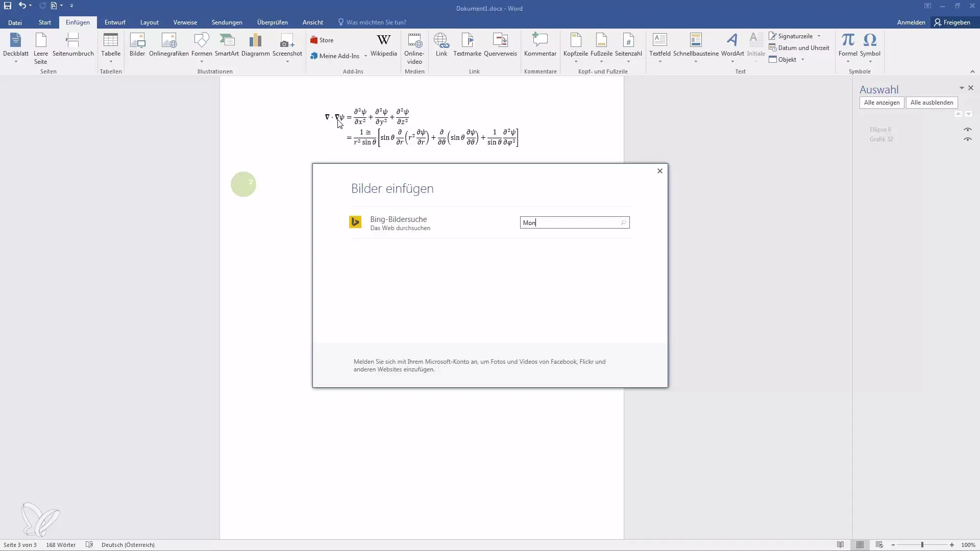The height and width of the screenshot is (551, 980).
Task: Switch to read mode view
Action: [840, 545]
